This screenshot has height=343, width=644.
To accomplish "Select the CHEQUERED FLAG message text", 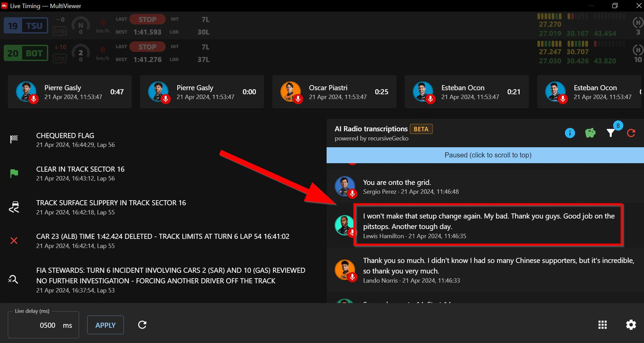I will coord(65,135).
